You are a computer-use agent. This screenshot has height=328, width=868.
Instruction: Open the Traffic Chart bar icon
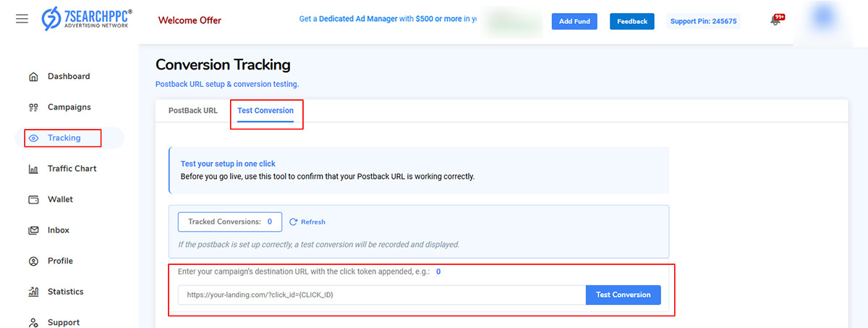(x=33, y=169)
